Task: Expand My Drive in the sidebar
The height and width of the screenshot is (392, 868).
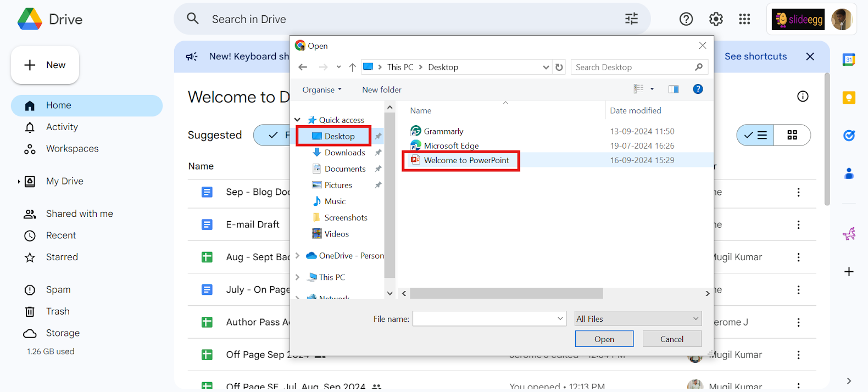Action: pyautogui.click(x=19, y=181)
